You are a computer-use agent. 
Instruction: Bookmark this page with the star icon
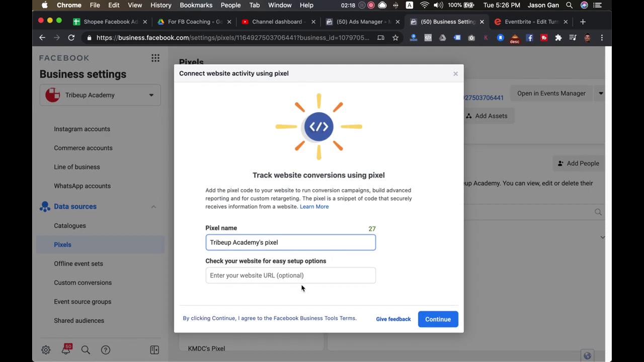[x=395, y=38]
